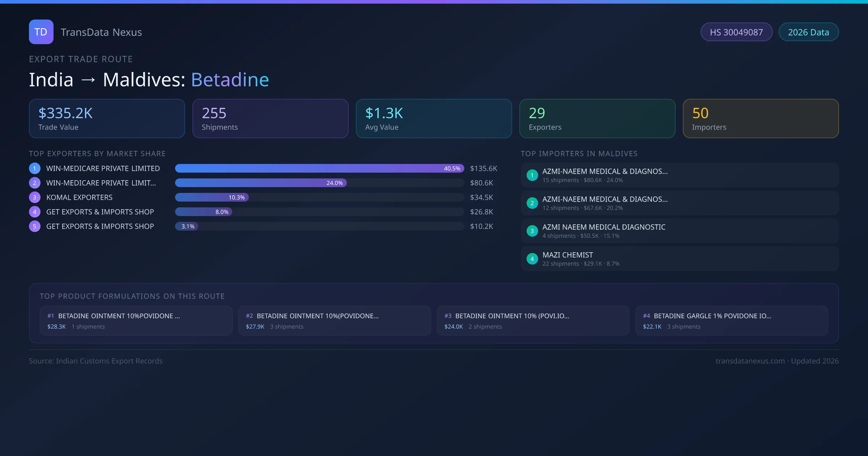Open the 255 Shipments stat card
868x456 pixels.
click(x=270, y=119)
